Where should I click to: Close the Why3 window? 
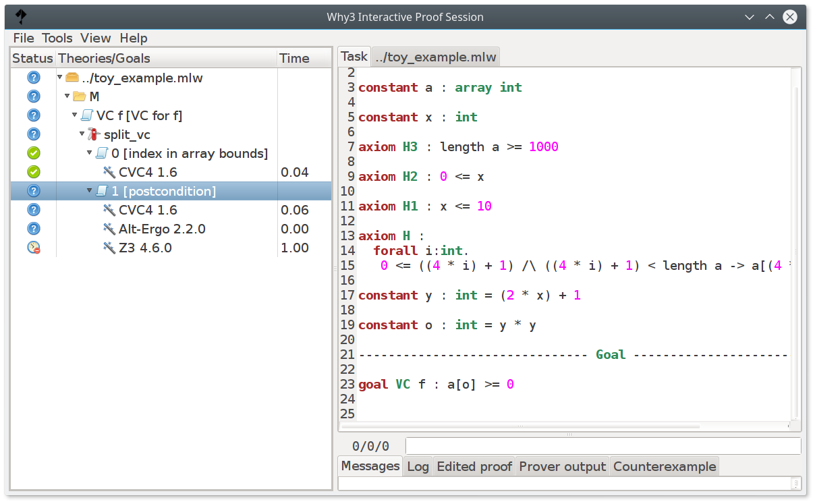tap(790, 17)
